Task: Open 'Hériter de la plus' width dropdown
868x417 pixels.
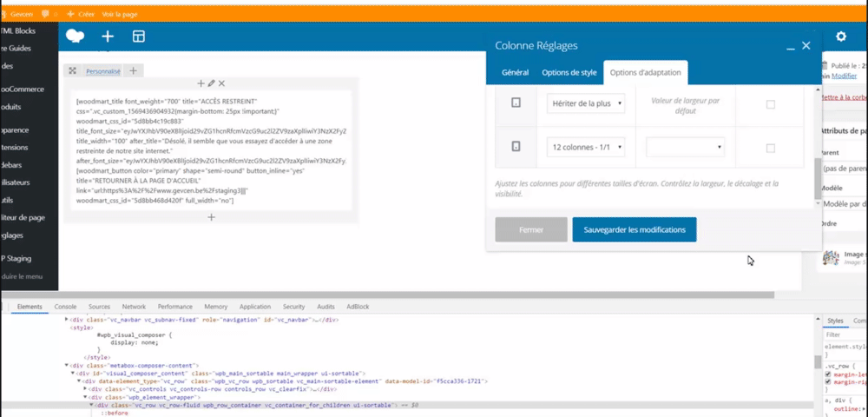Action: [586, 103]
